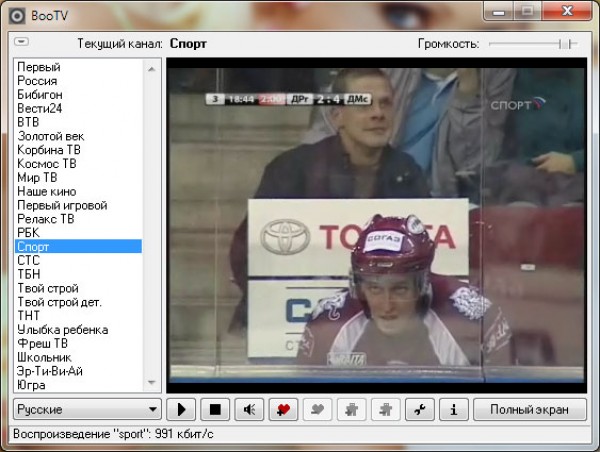Select the Первый игровой channel
Screen dimensions: 600x452
coord(78,205)
